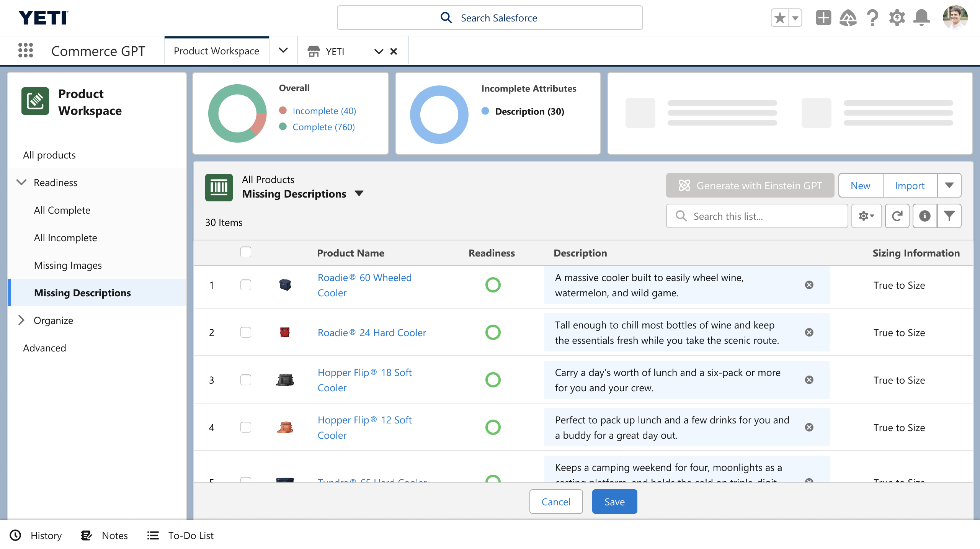Open the App Launcher grid icon
Image resolution: width=980 pixels, height=549 pixels.
coord(25,51)
